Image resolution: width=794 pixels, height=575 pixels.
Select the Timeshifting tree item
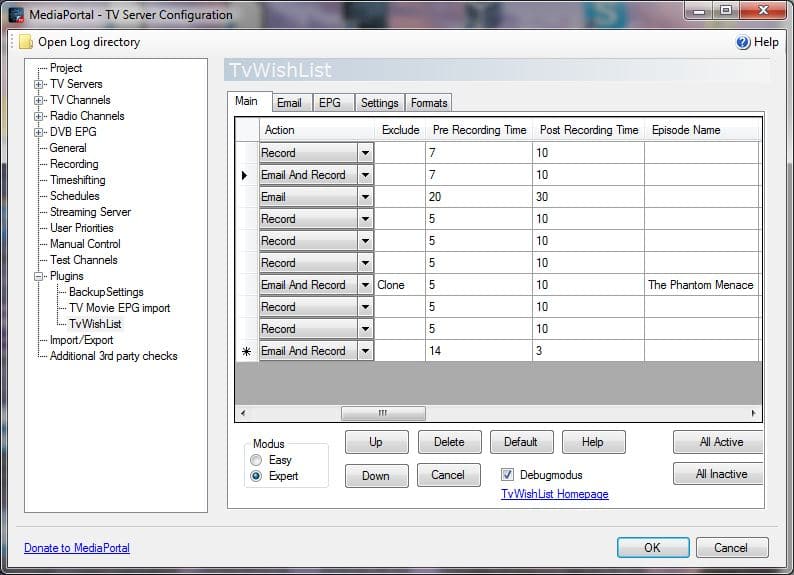coord(77,180)
